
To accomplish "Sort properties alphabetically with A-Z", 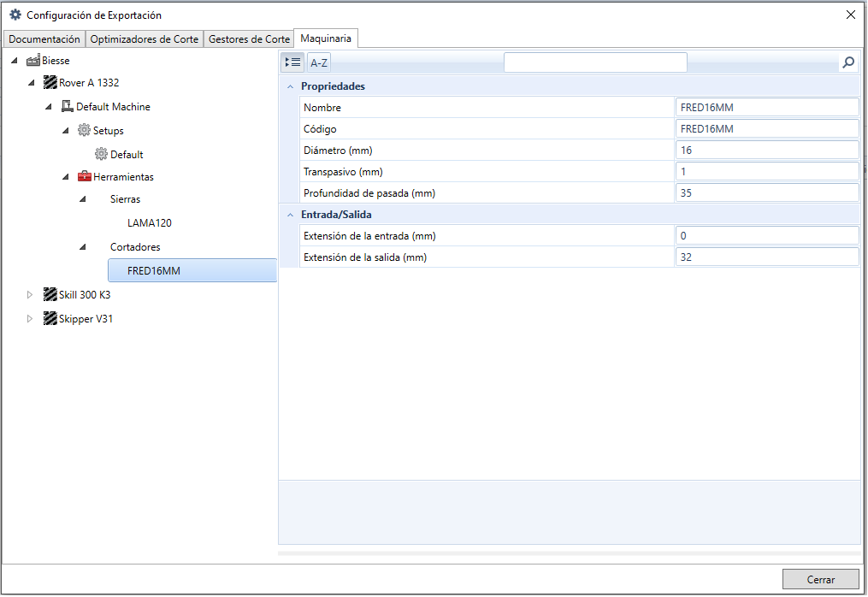I will point(319,62).
